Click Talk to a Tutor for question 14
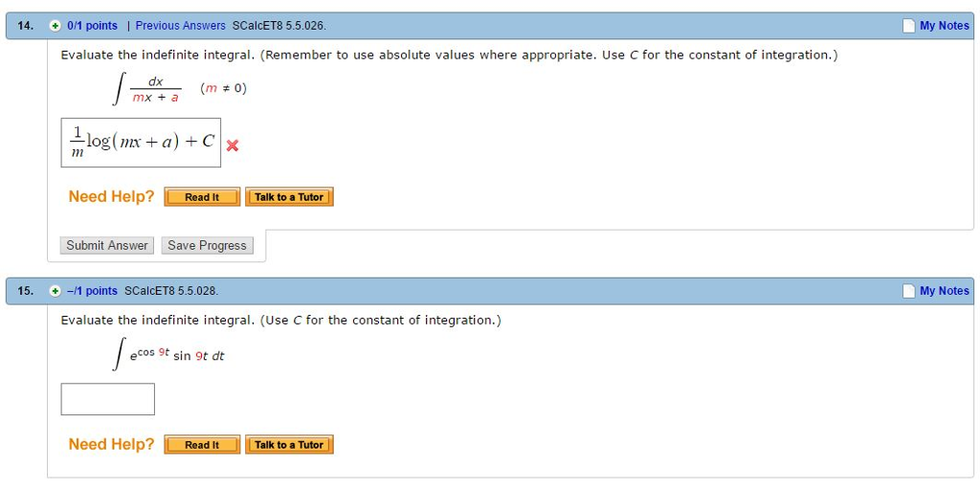This screenshot has height=490, width=980. pos(289,197)
